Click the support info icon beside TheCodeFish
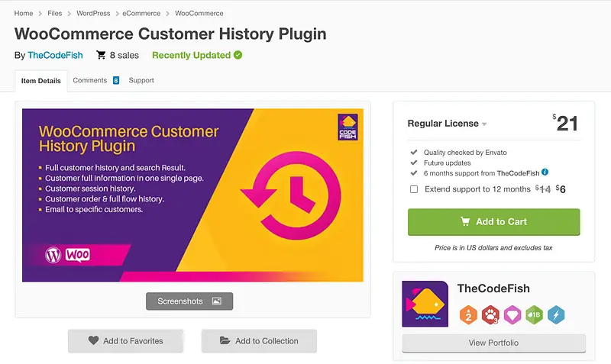Screen dimensions: 611x364 (x=545, y=172)
